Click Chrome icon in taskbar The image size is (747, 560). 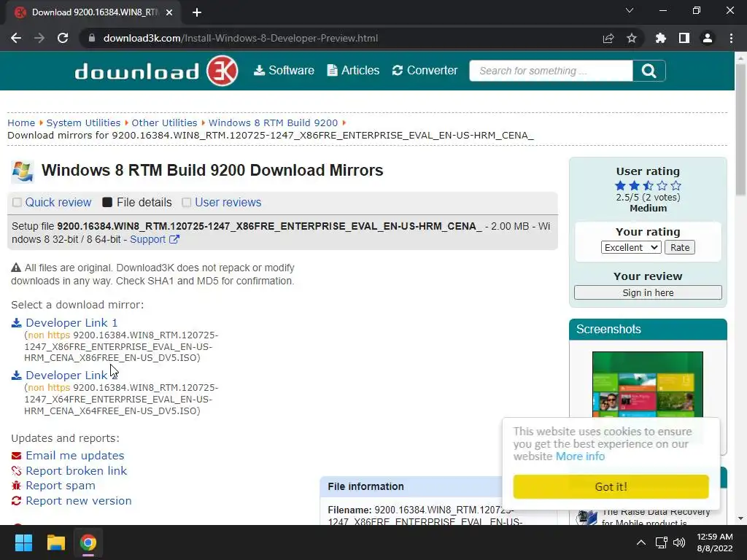[x=88, y=542]
